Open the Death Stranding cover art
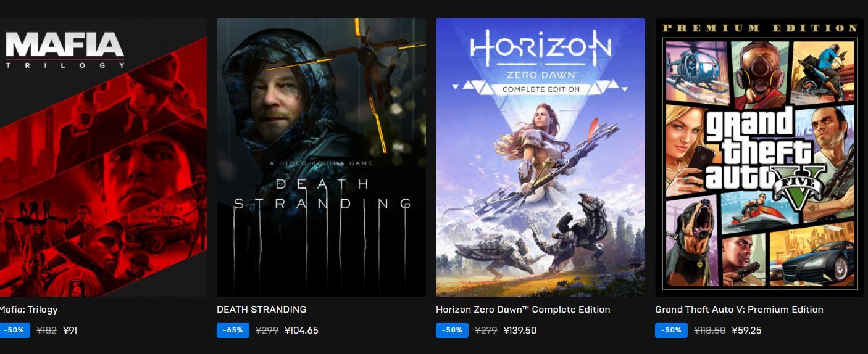The height and width of the screenshot is (354, 868). (x=321, y=157)
